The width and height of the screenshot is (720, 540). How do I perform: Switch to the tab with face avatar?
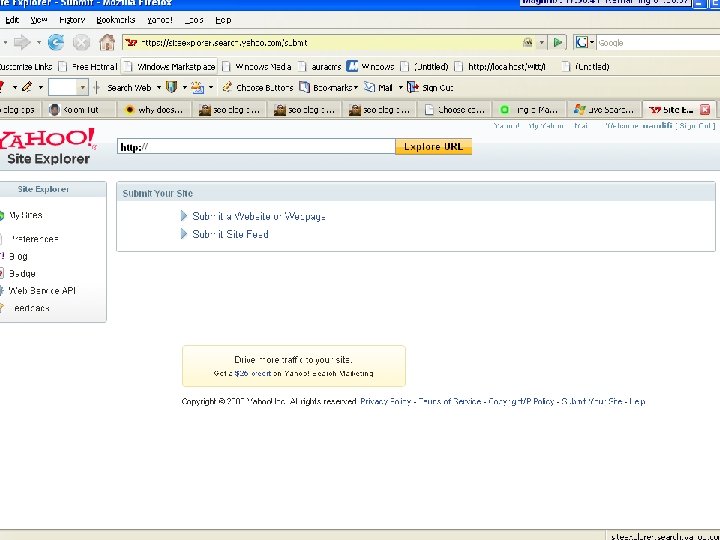[79, 109]
